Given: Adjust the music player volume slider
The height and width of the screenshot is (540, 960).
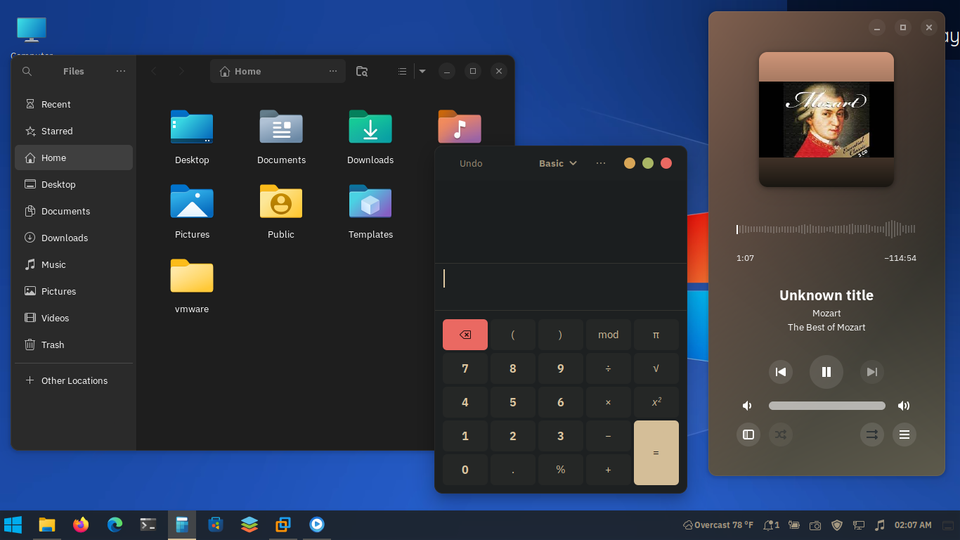Looking at the screenshot, I should tap(827, 405).
